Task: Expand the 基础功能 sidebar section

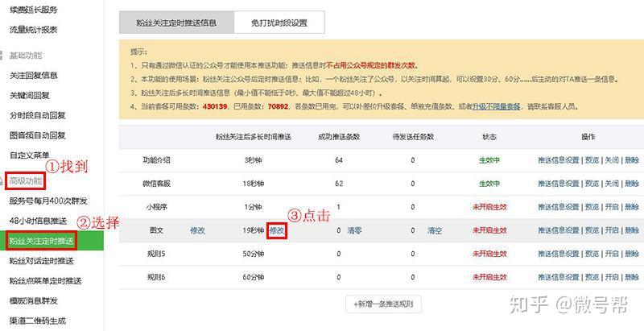Action: pos(26,56)
